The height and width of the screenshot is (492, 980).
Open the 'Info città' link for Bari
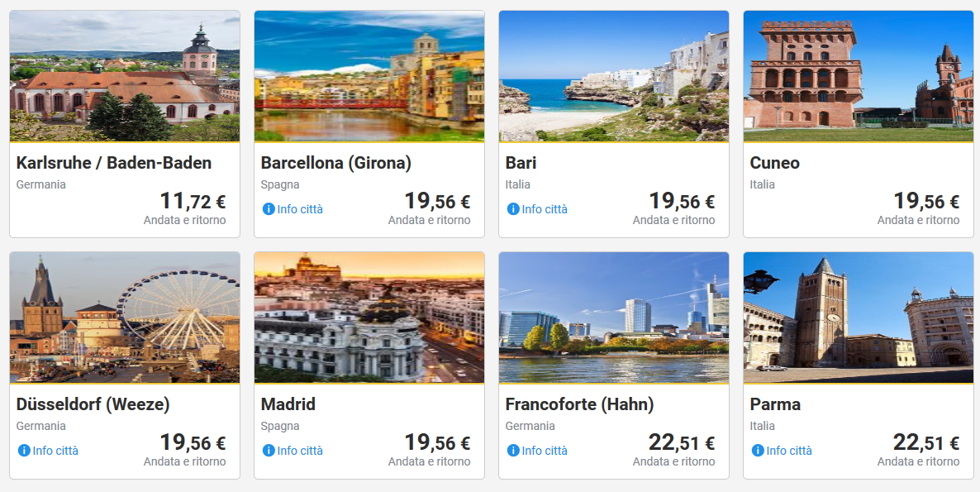pyautogui.click(x=545, y=209)
